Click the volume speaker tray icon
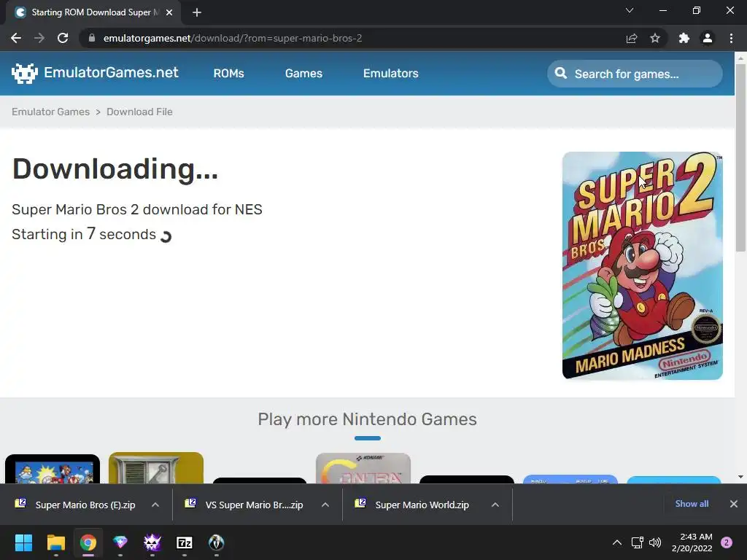Image resolution: width=747 pixels, height=560 pixels. pos(656,542)
